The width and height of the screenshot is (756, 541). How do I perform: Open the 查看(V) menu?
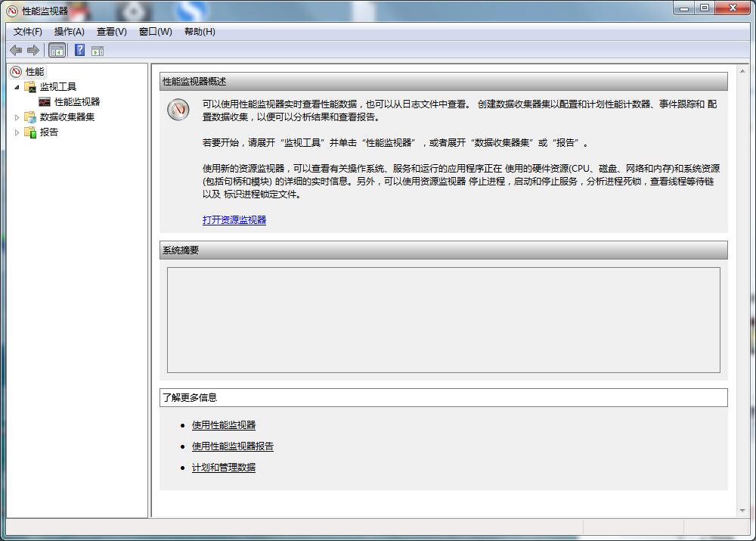[112, 32]
